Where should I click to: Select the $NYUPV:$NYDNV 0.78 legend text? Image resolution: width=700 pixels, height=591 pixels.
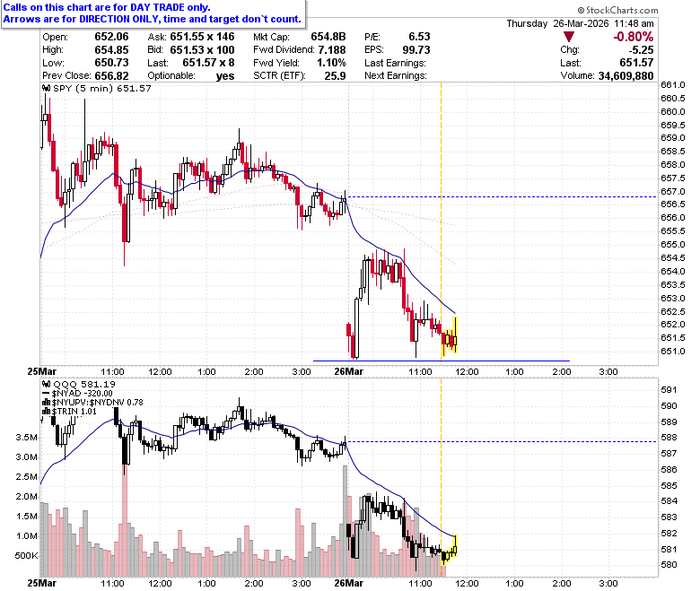(97, 403)
